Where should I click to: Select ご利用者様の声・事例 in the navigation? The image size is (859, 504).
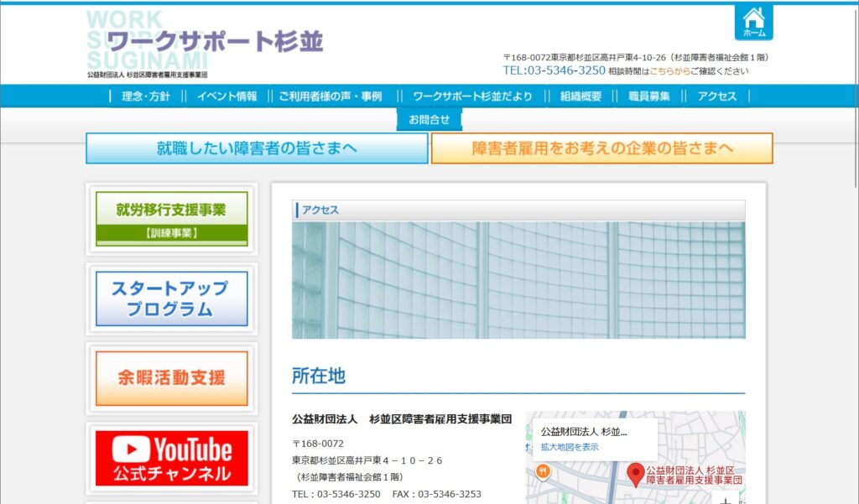330,96
